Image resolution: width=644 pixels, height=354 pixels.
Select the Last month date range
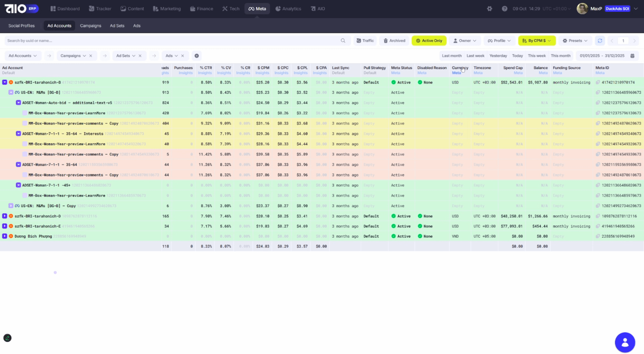pyautogui.click(x=451, y=56)
